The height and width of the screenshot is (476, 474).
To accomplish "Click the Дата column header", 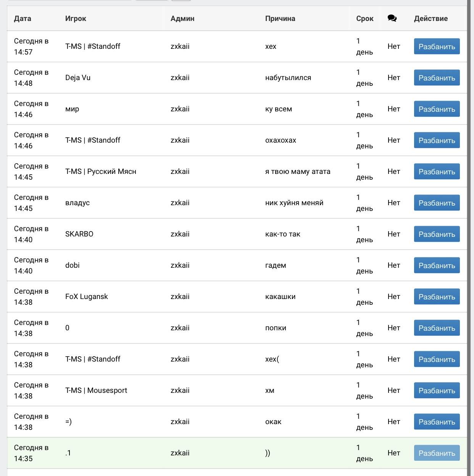I will coord(23,18).
